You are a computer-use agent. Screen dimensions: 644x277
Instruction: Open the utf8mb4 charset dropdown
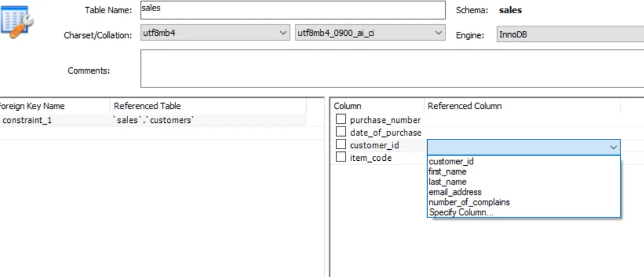215,33
